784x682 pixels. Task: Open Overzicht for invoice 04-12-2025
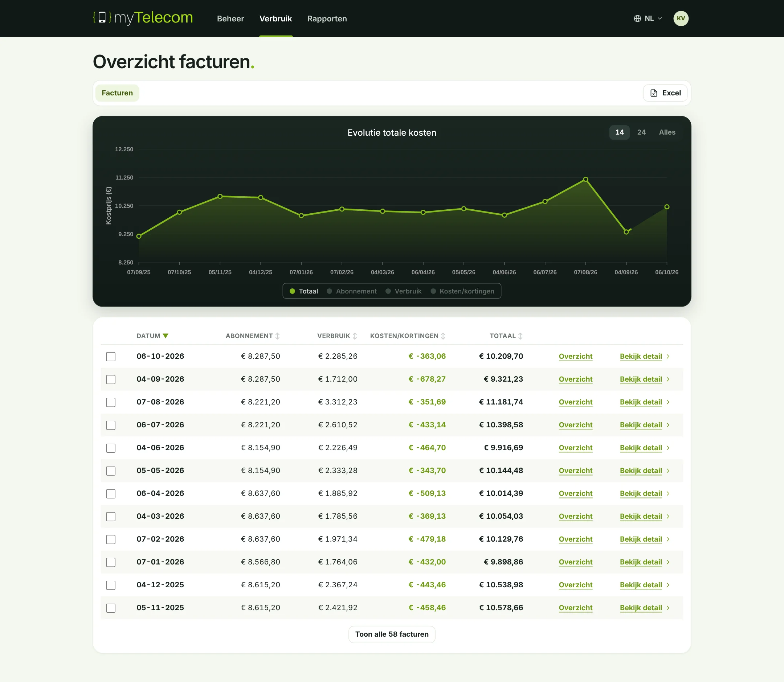[576, 585]
